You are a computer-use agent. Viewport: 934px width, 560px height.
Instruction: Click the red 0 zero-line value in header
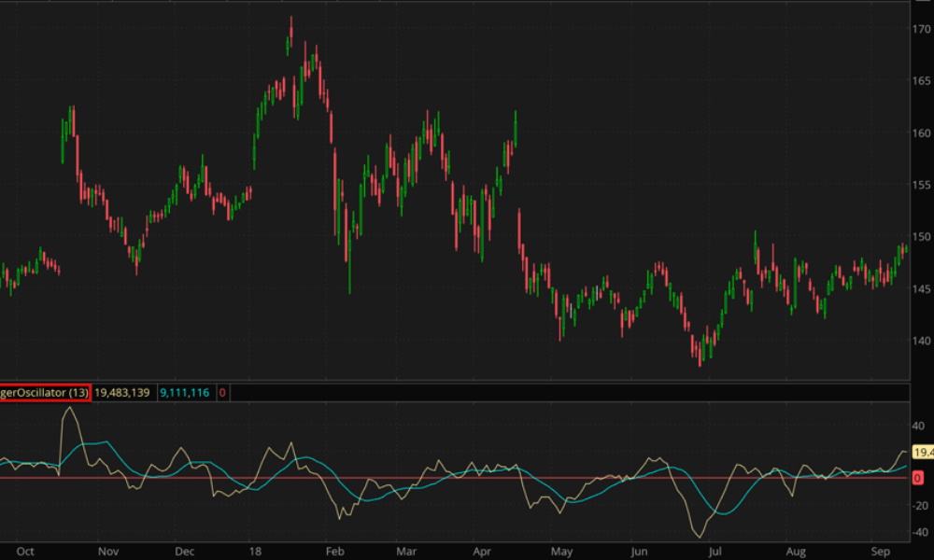(222, 393)
